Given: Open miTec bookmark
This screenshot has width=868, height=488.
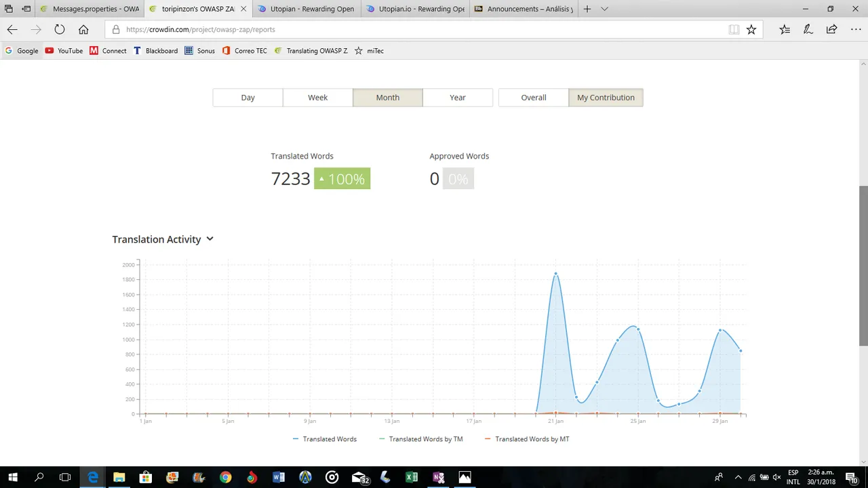Looking at the screenshot, I should [369, 51].
